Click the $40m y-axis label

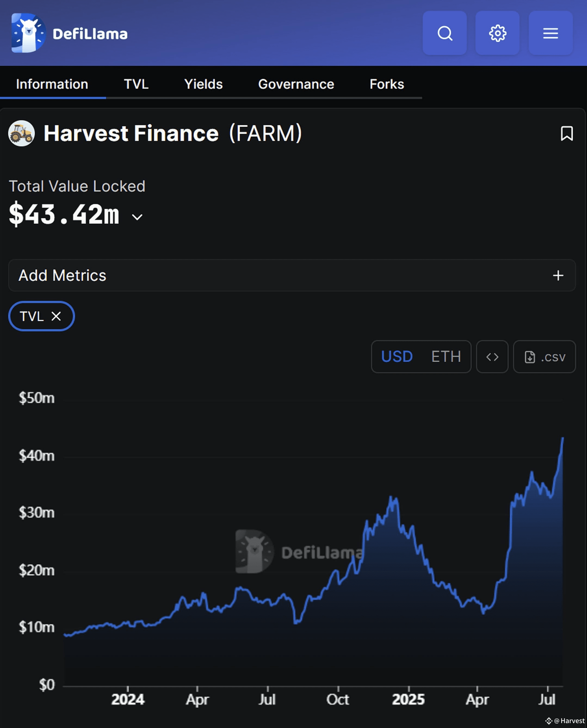pos(37,456)
